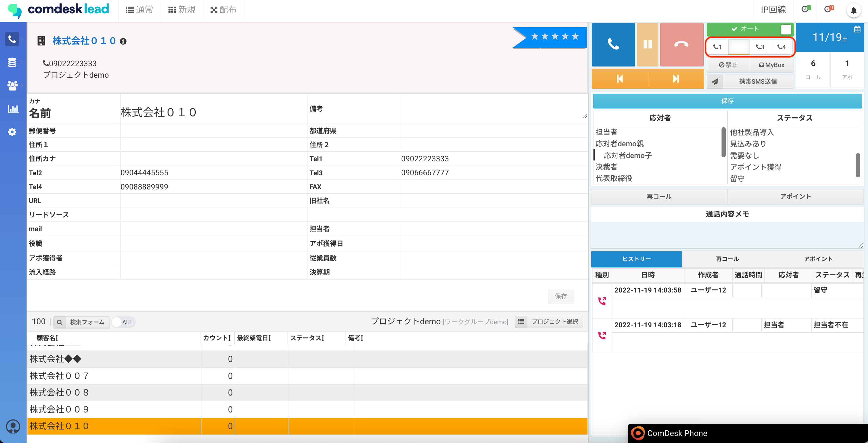Select 決裁者 in responder list
Screen dimensions: 868x443
point(606,167)
